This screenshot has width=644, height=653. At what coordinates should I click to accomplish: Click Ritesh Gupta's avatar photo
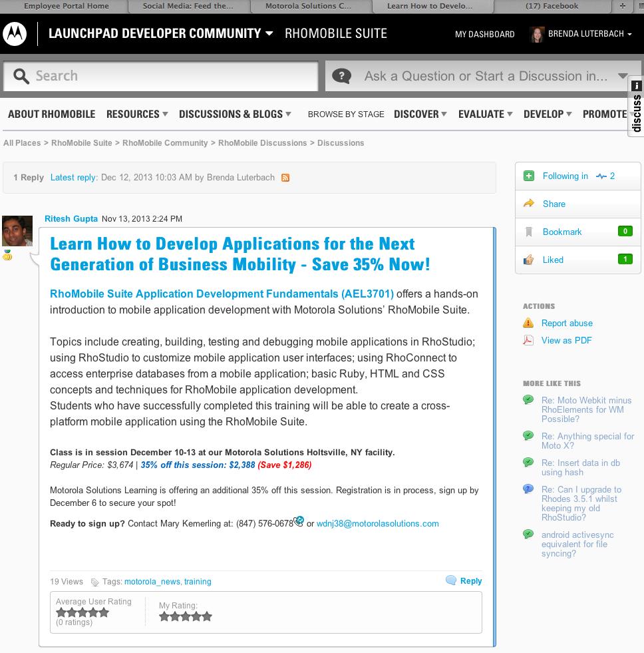coord(17,231)
